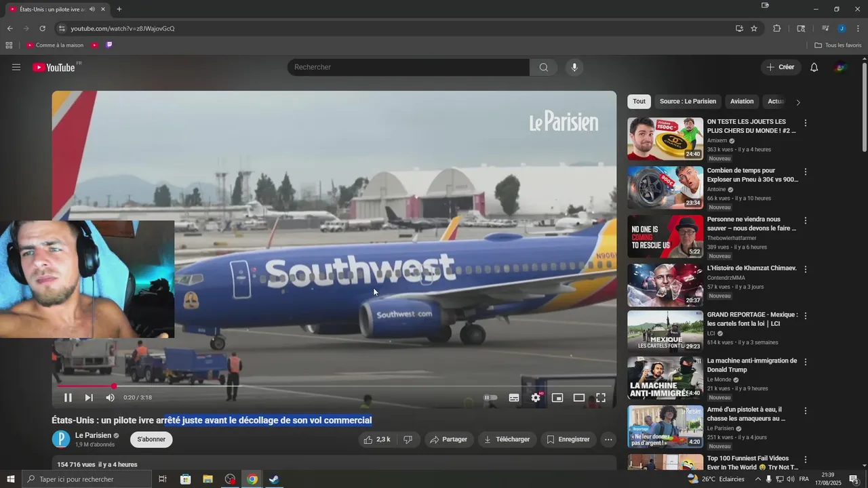Show more filter chips with right arrow
The height and width of the screenshot is (488, 868).
pyautogui.click(x=797, y=102)
